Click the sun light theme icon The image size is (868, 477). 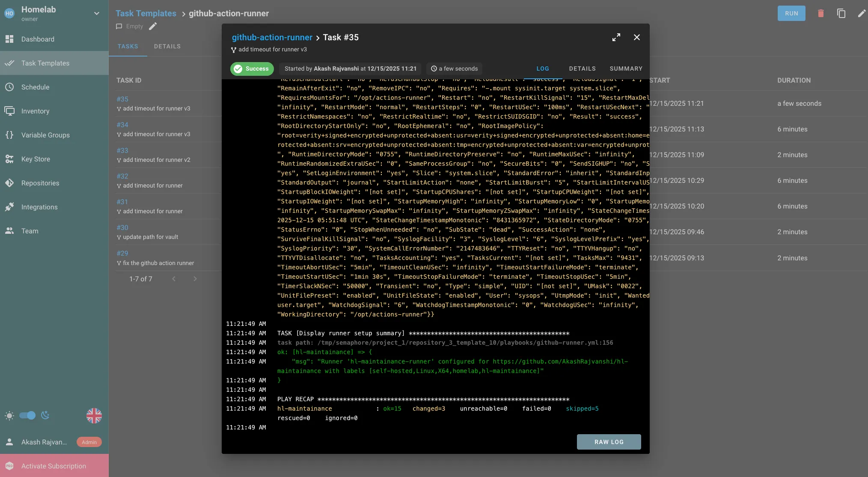(x=9, y=415)
